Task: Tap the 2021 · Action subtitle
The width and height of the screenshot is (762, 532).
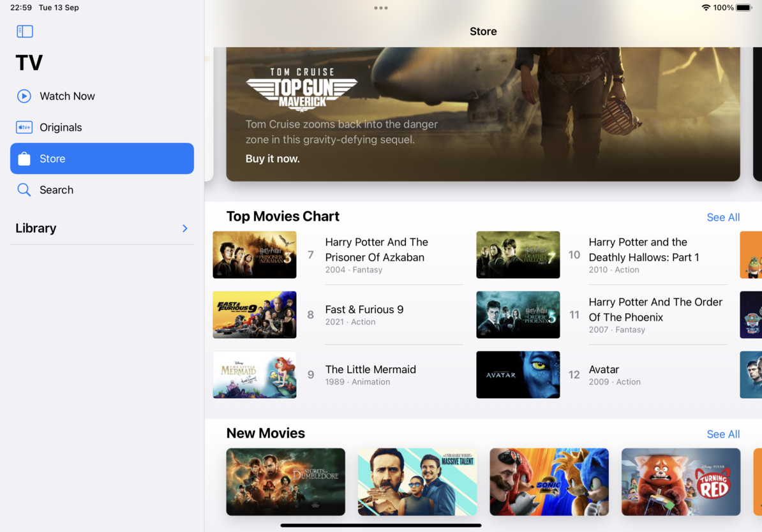Action: point(350,321)
